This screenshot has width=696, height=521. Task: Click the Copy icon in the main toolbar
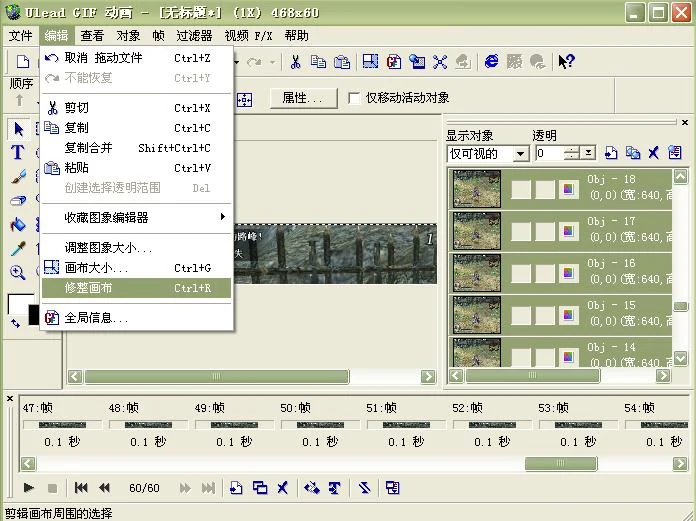pyautogui.click(x=318, y=62)
